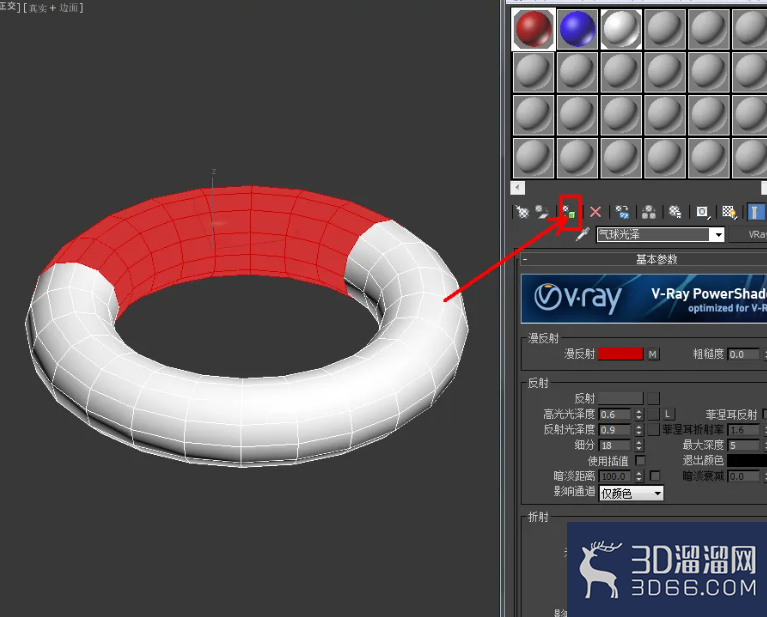This screenshot has height=617, width=767.
Task: Toggle the L lock button for highlight glossiness
Action: 668,414
